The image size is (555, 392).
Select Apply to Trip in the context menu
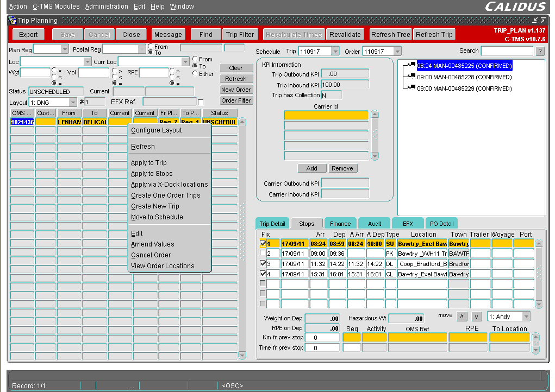click(x=170, y=162)
